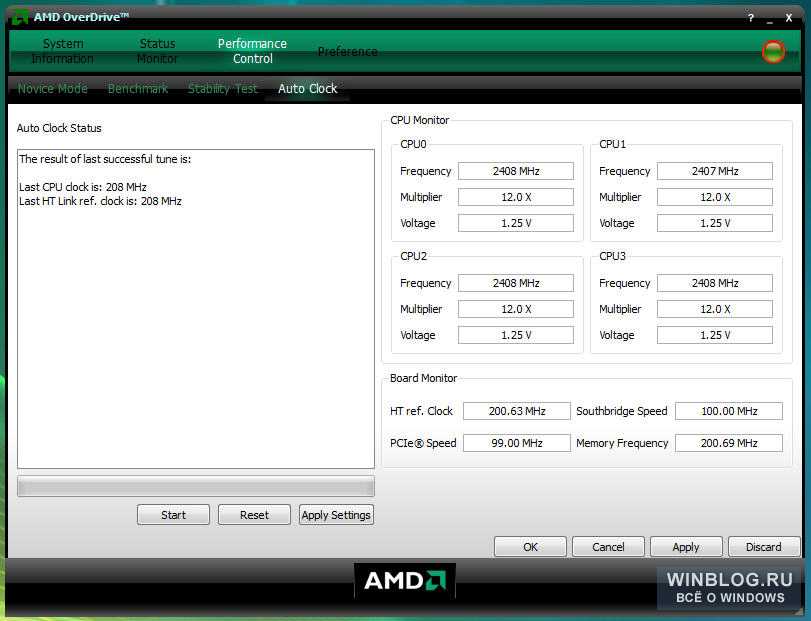This screenshot has width=811, height=621.
Task: Click the 'Board Monitor' group label
Action: coord(423,378)
